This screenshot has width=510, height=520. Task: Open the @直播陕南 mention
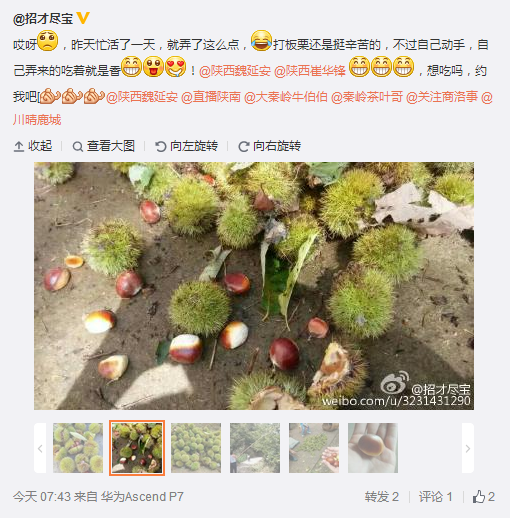pyautogui.click(x=211, y=97)
